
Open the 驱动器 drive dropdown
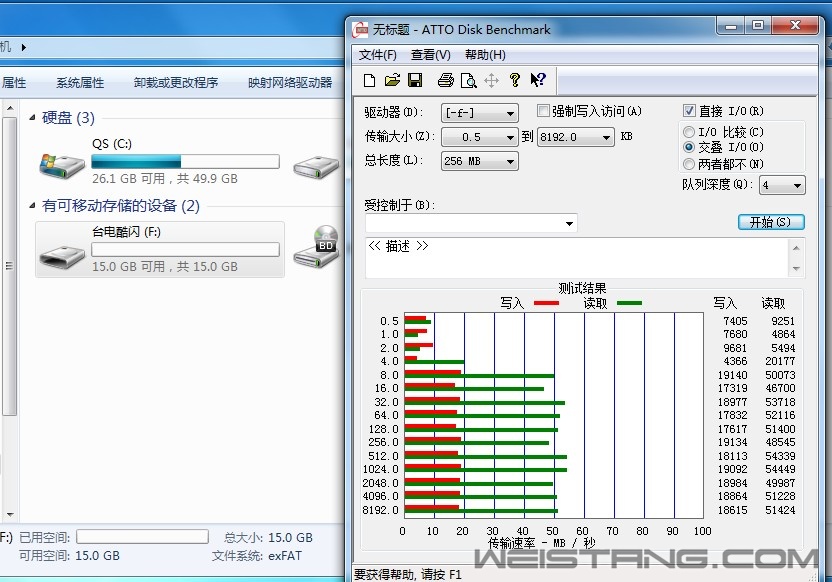tap(480, 113)
